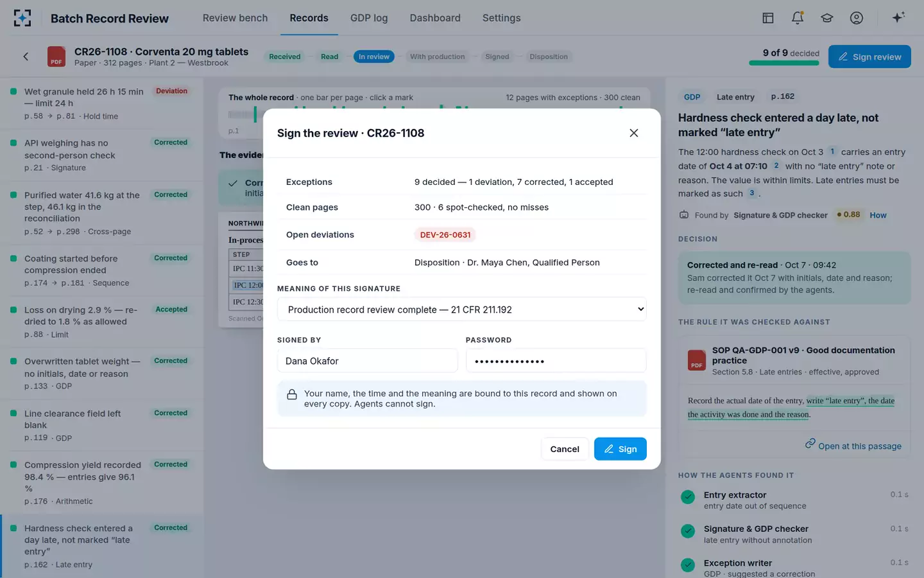Screen dimensions: 924x578
Task: Select Hardness check entered late exception
Action: 103,546
